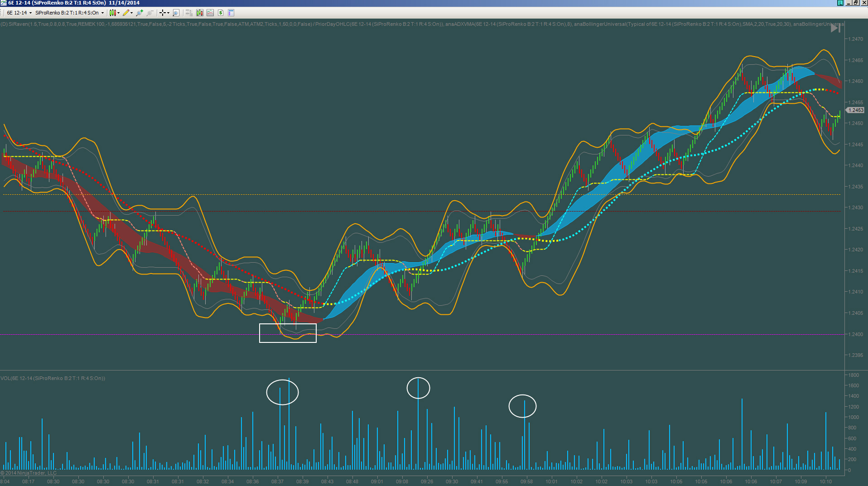This screenshot has width=868, height=486.
Task: Click the 1.2415 price axis label
Action: [x=856, y=271]
